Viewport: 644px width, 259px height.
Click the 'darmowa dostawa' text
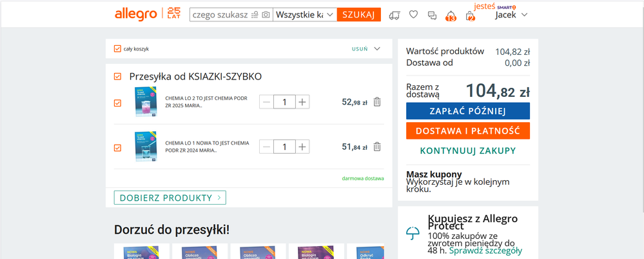pos(363,179)
